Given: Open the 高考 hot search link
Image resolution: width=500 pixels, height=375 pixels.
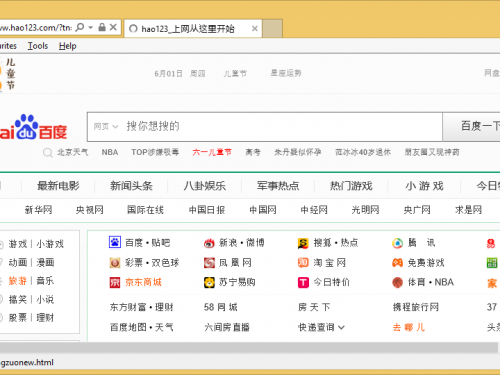Looking at the screenshot, I should (x=253, y=152).
